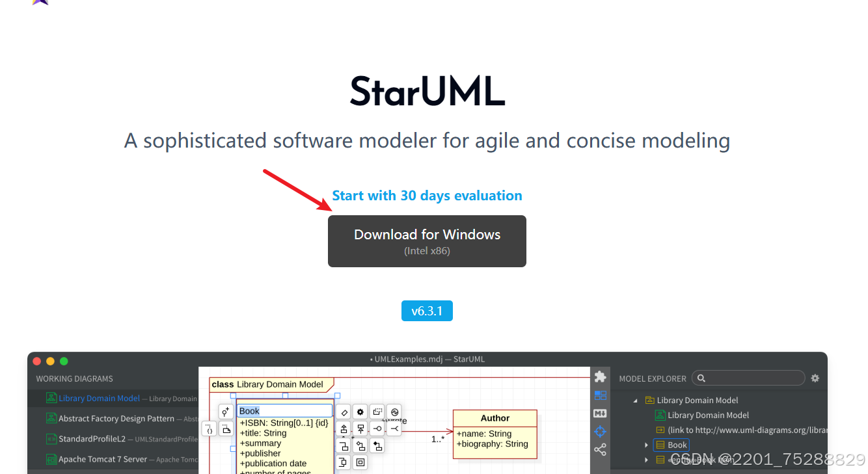Click into the Model Explorer search field
Image resolution: width=868 pixels, height=474 pixels.
pyautogui.click(x=748, y=378)
